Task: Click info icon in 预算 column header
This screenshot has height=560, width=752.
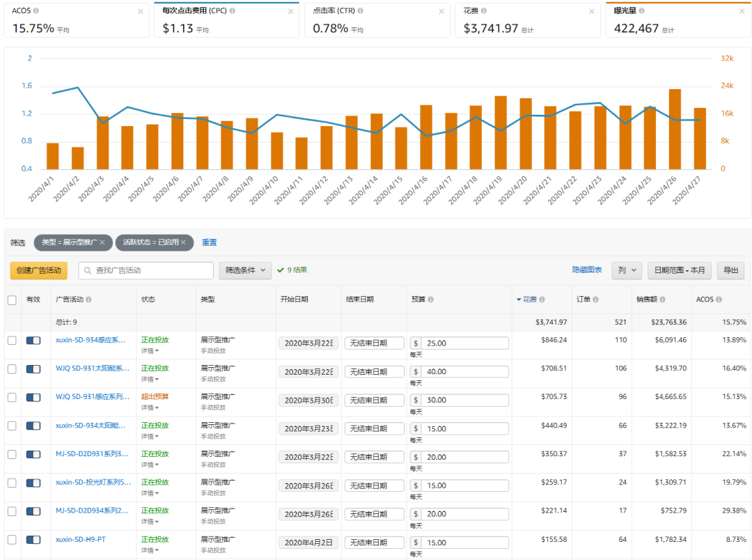Action: pyautogui.click(x=431, y=300)
